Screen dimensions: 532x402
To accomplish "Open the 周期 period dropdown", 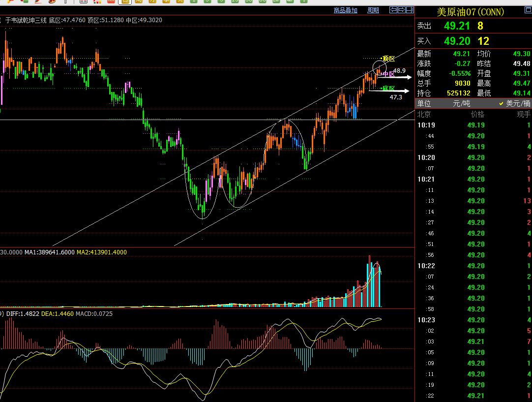I will [373, 10].
